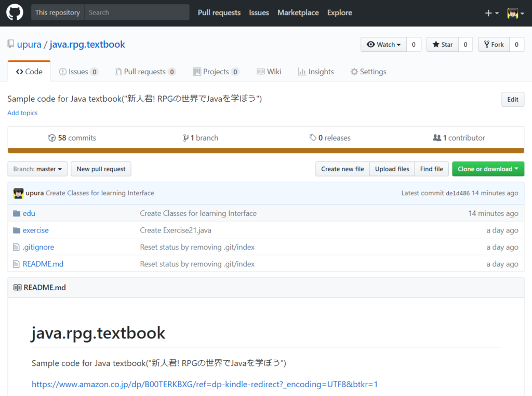View the 58 commits history

coord(72,138)
